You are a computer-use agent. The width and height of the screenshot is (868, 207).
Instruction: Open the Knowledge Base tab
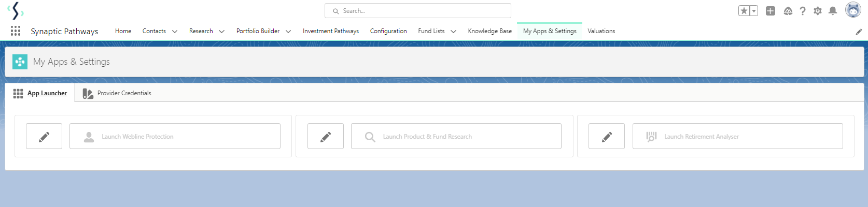pyautogui.click(x=490, y=31)
